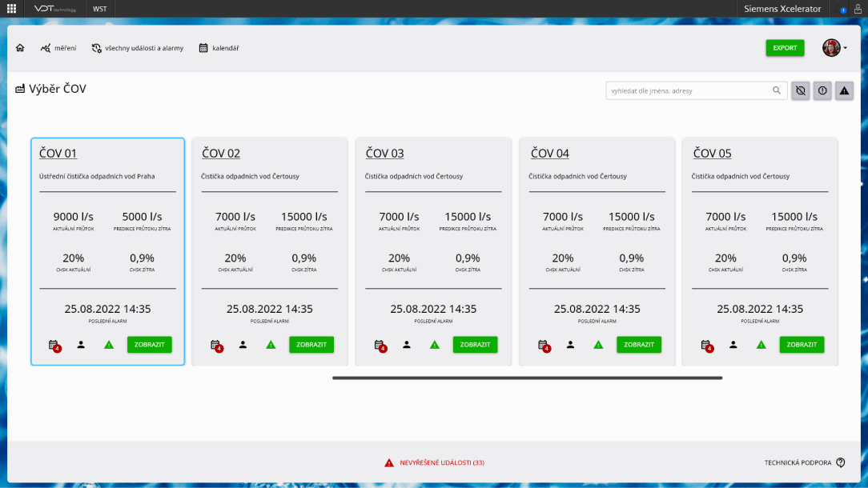Screen dimensions: 868x488
Task: Click the horizontal scrollbar under the cards
Action: 527,378
